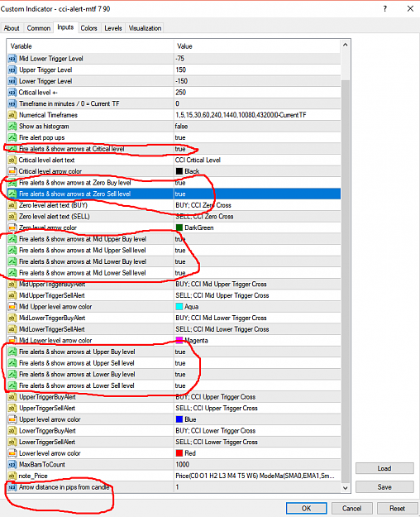Click the icon beside Zero level alert text (BUY)
The width and height of the screenshot is (420, 517).
12,205
